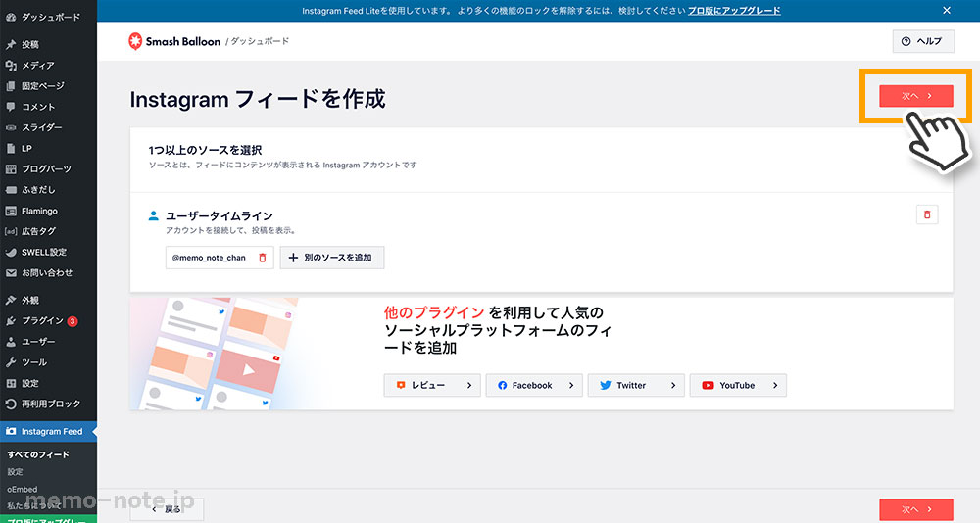Image resolution: width=980 pixels, height=523 pixels.
Task: Open the YouTube feed plugin option
Action: 738,386
